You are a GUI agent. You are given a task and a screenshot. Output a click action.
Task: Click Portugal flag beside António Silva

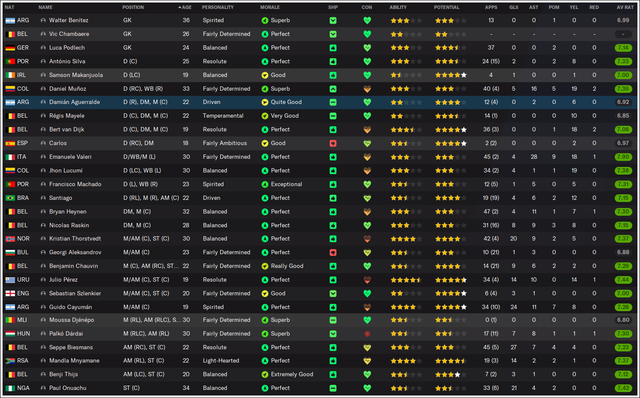(x=10, y=61)
